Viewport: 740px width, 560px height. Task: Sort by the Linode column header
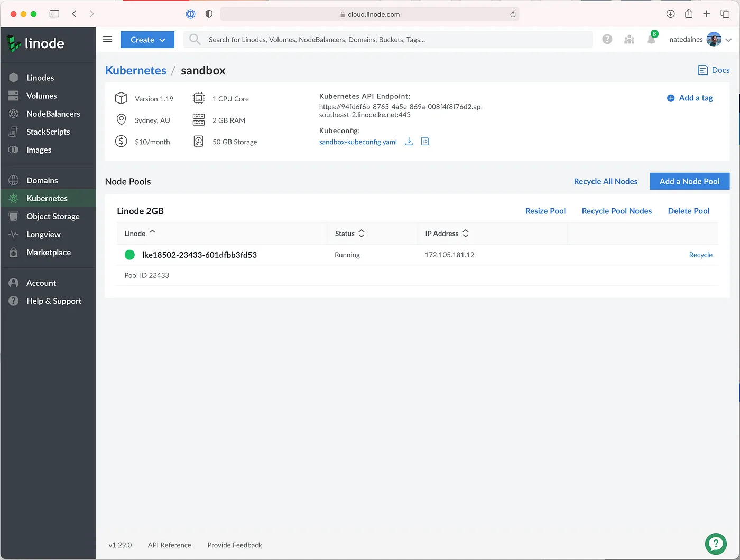140,233
